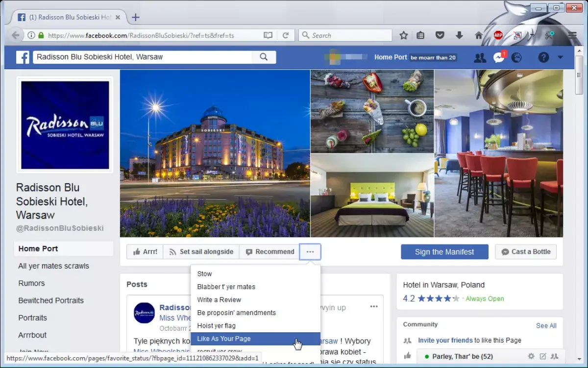Choose 'Blabber t' yer mates' menu item

(255, 287)
